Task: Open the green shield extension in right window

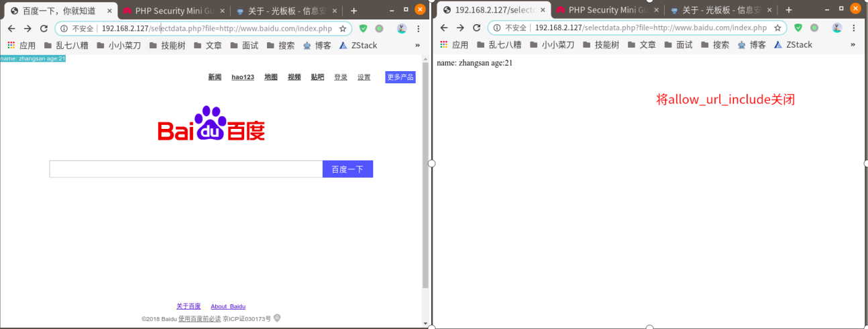Action: [798, 28]
